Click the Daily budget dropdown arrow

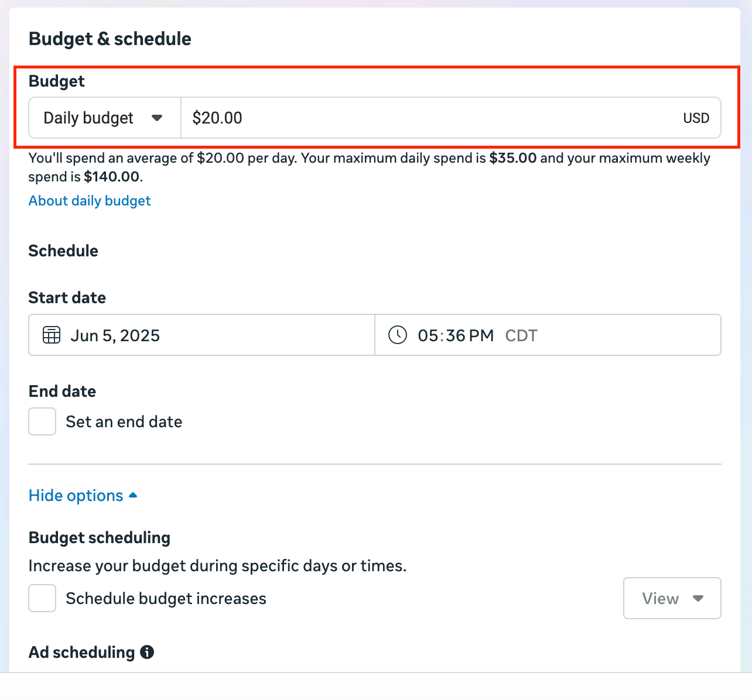[x=156, y=118]
